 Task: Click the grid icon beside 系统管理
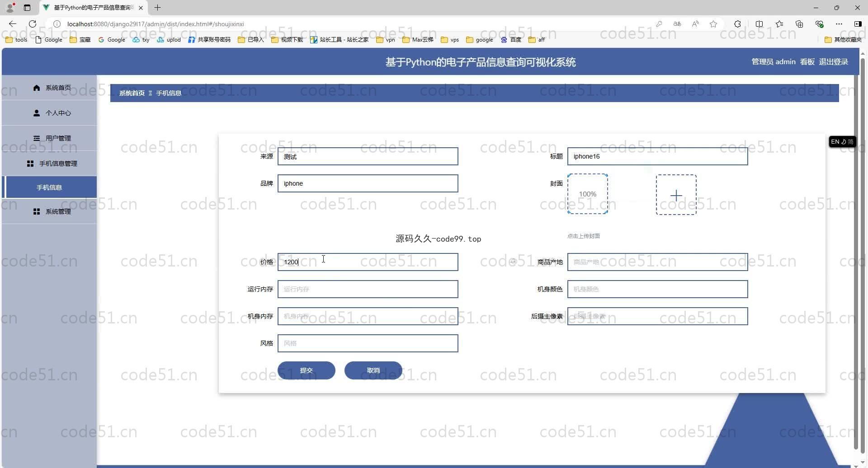(37, 211)
